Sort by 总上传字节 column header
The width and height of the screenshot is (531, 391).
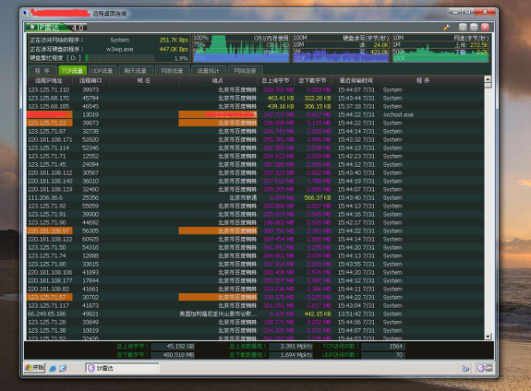pyautogui.click(x=275, y=81)
